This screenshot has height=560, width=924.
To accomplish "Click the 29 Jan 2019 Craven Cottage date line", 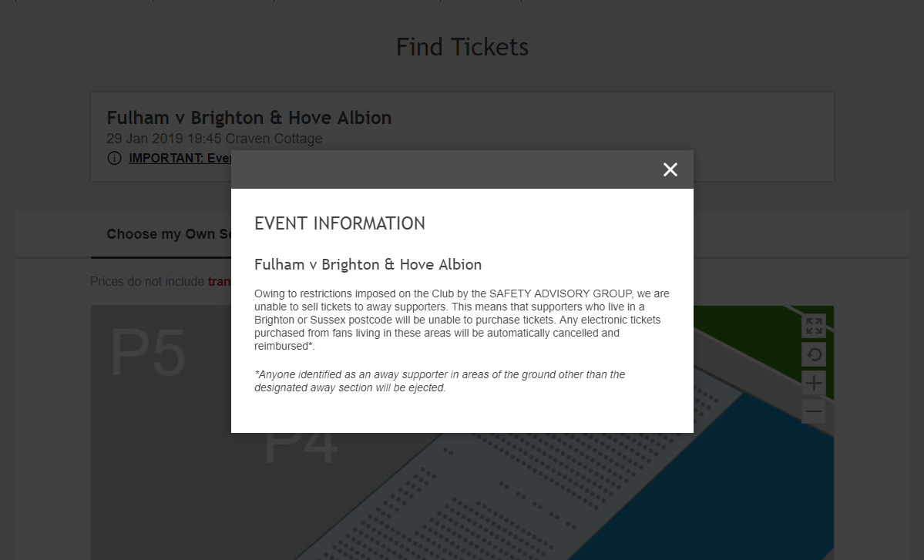I will 214,139.
